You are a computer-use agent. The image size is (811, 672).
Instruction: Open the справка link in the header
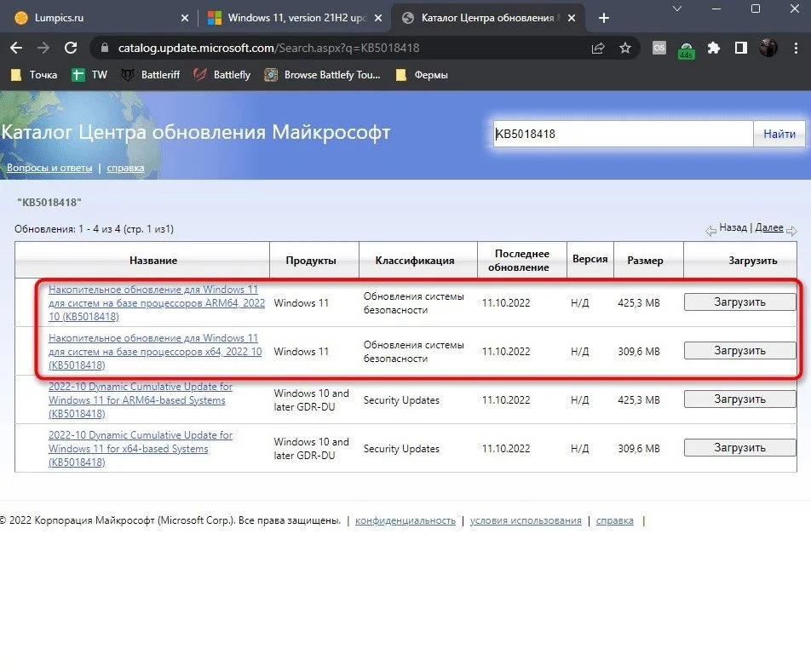126,168
